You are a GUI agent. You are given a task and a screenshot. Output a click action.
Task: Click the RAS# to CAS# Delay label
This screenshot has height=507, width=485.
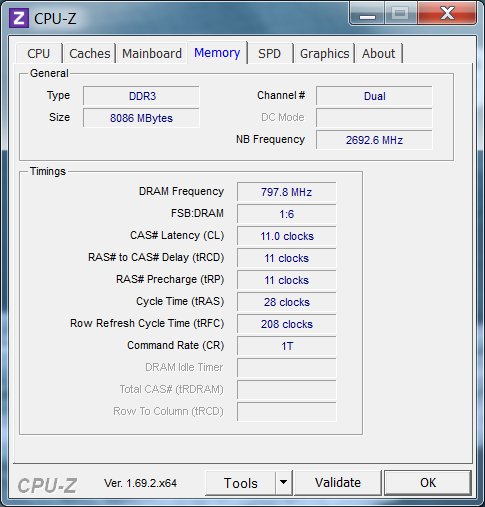[156, 257]
